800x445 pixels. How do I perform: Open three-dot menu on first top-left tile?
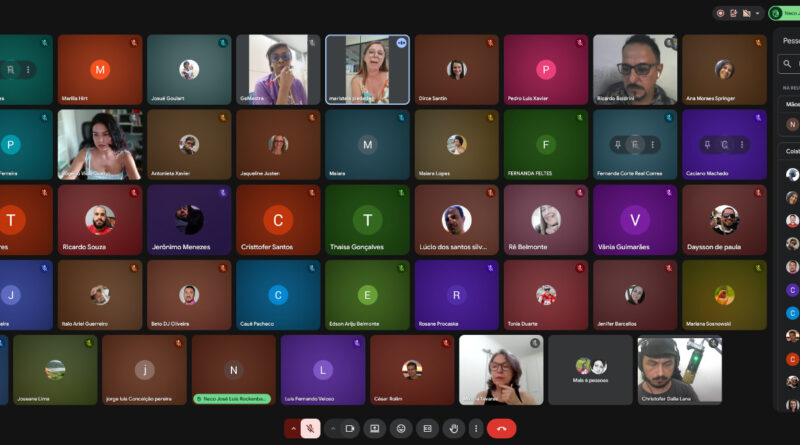[x=28, y=70]
